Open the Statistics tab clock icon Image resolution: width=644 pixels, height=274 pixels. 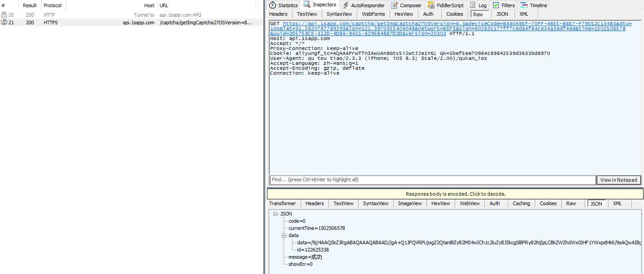272,5
